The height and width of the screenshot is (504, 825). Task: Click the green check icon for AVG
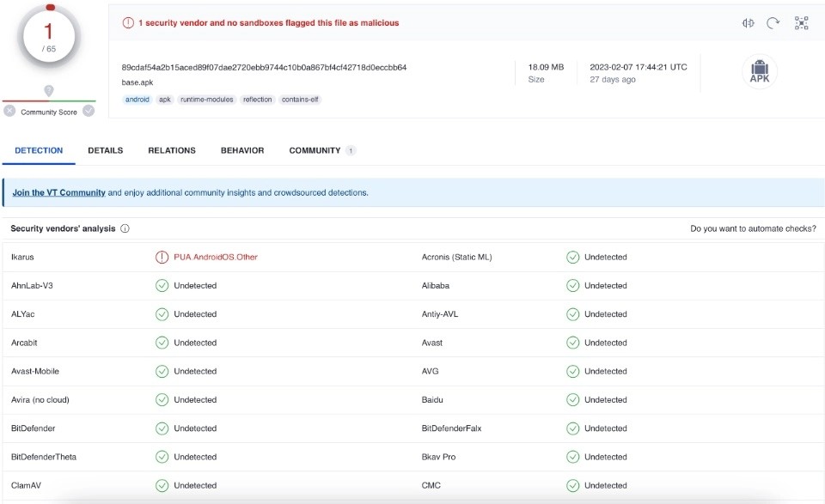(572, 371)
